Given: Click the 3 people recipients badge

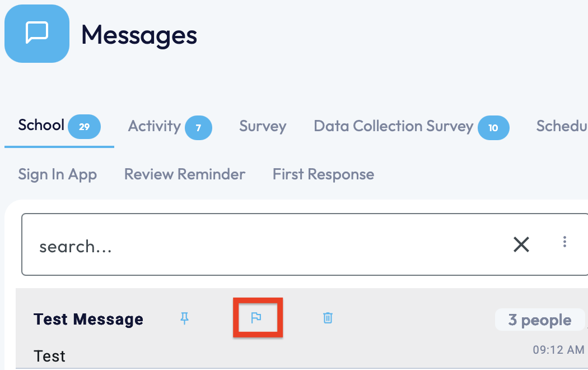Looking at the screenshot, I should (539, 320).
